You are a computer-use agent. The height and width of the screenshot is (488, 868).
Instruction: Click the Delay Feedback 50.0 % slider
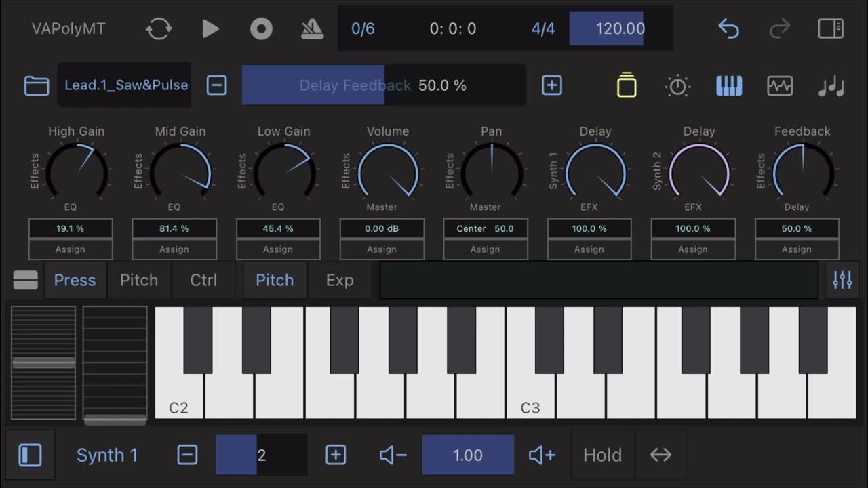(384, 85)
